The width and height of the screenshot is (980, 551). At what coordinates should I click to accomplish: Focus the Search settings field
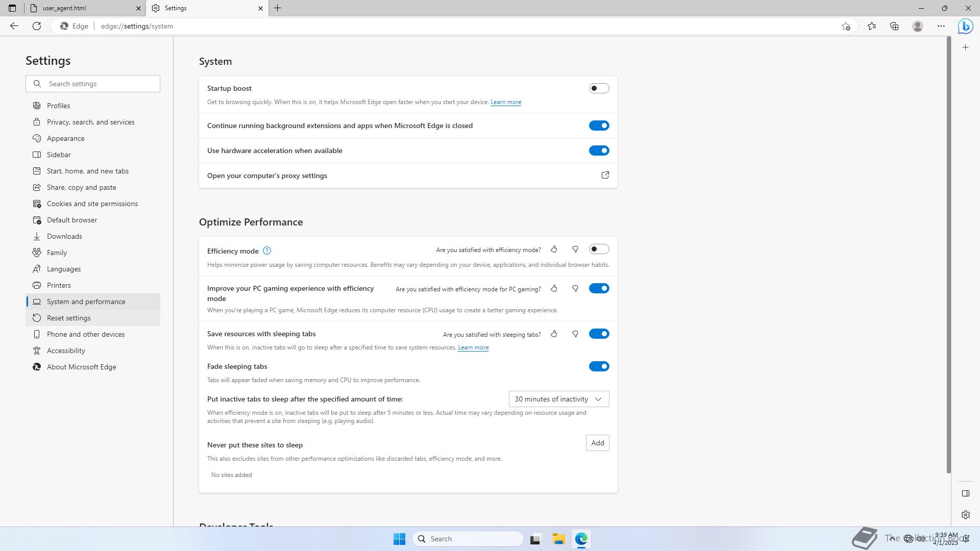93,84
